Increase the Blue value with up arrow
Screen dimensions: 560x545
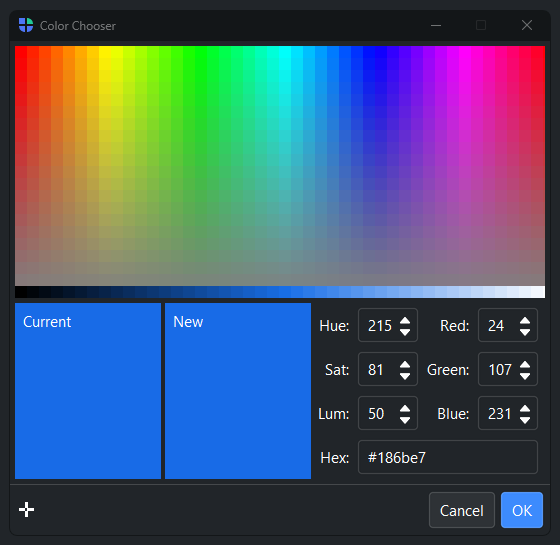coord(525,408)
